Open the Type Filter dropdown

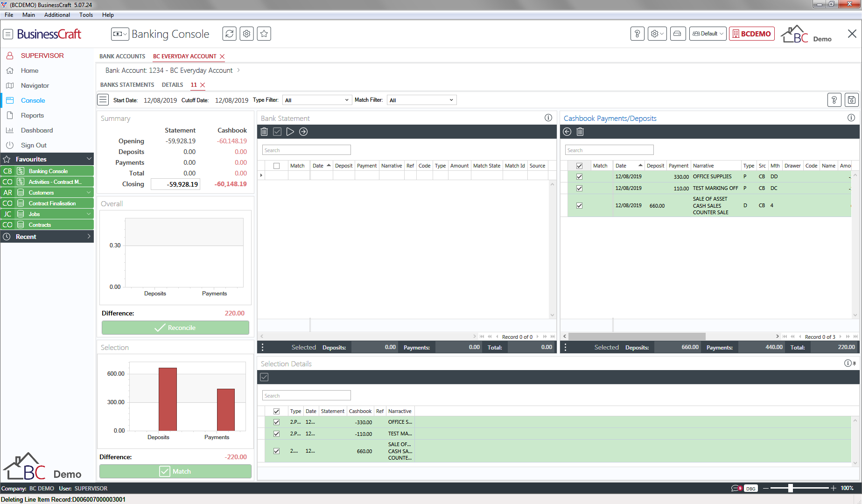317,100
